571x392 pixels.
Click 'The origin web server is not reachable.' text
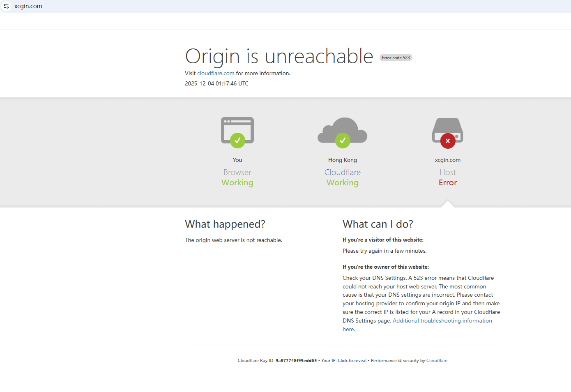[x=233, y=240]
